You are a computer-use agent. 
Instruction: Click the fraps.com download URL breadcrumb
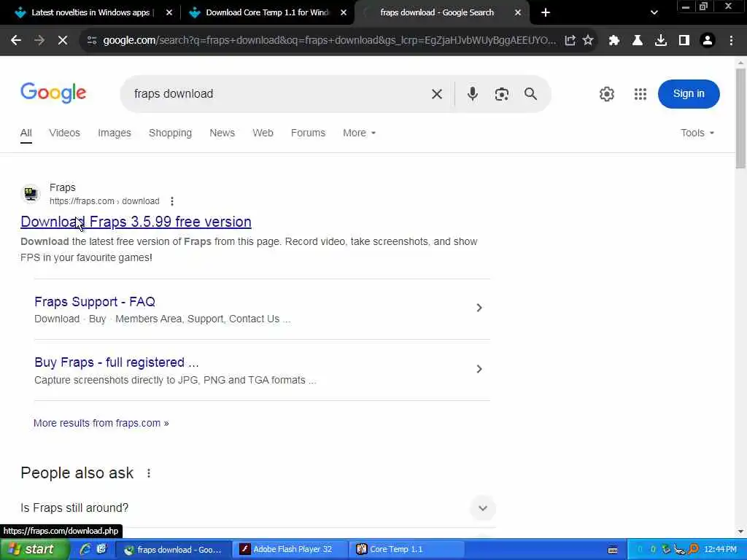pyautogui.click(x=104, y=201)
